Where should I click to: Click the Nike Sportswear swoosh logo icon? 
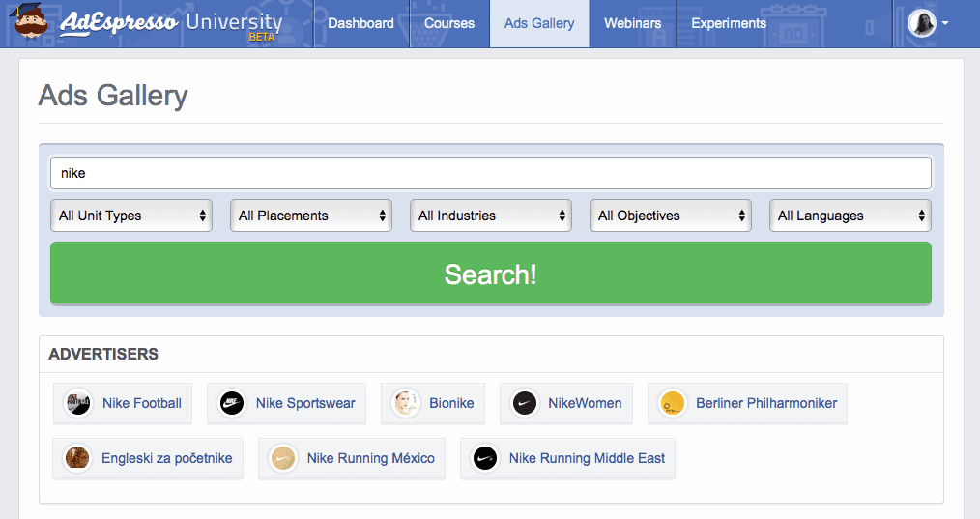click(231, 403)
